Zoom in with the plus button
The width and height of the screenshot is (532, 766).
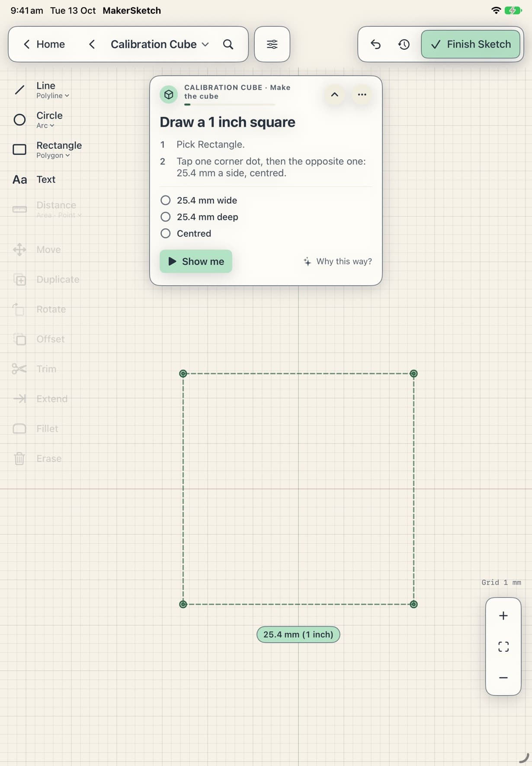(x=503, y=615)
